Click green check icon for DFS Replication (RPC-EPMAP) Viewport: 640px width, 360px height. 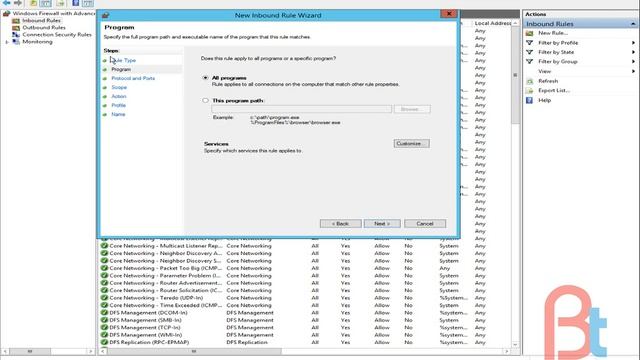click(x=104, y=342)
